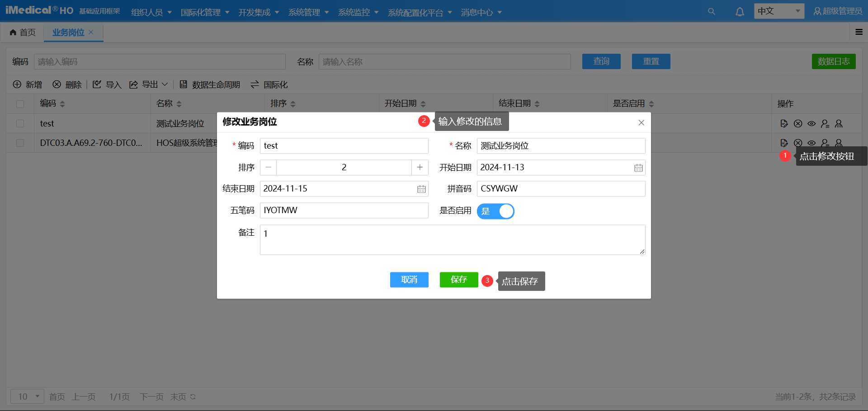Open the notifications bell icon

740,12
